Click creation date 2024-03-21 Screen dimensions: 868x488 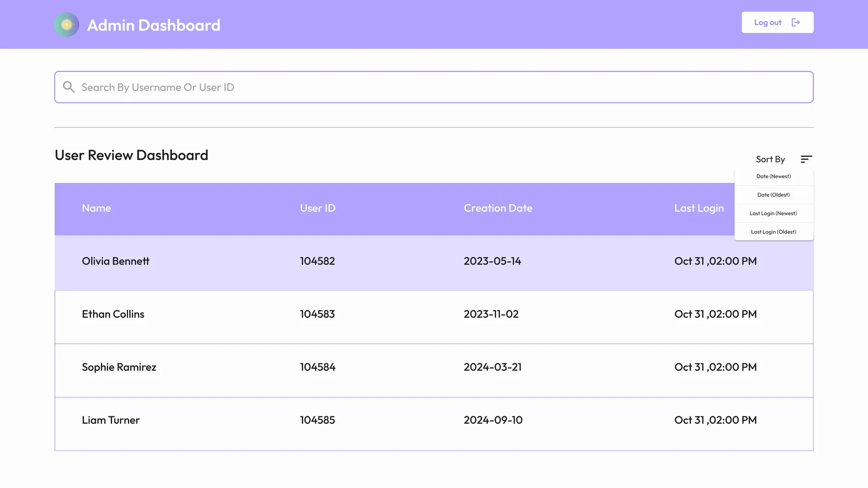pyautogui.click(x=493, y=367)
